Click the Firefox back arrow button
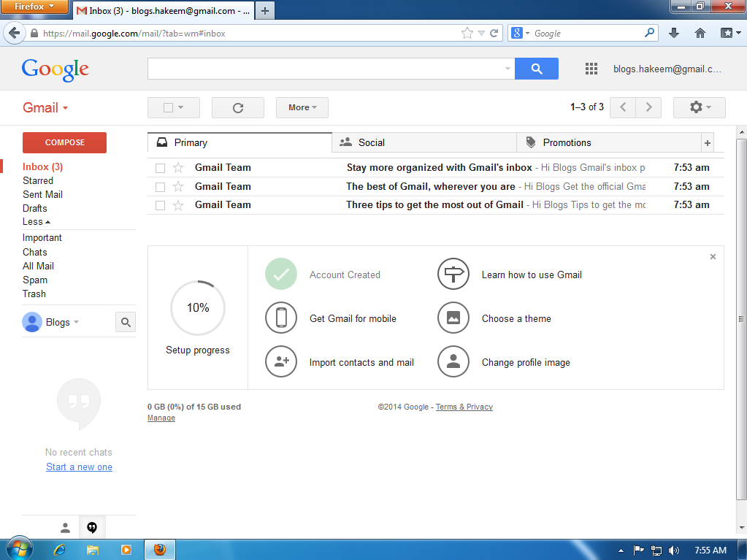The height and width of the screenshot is (560, 747). tap(15, 34)
